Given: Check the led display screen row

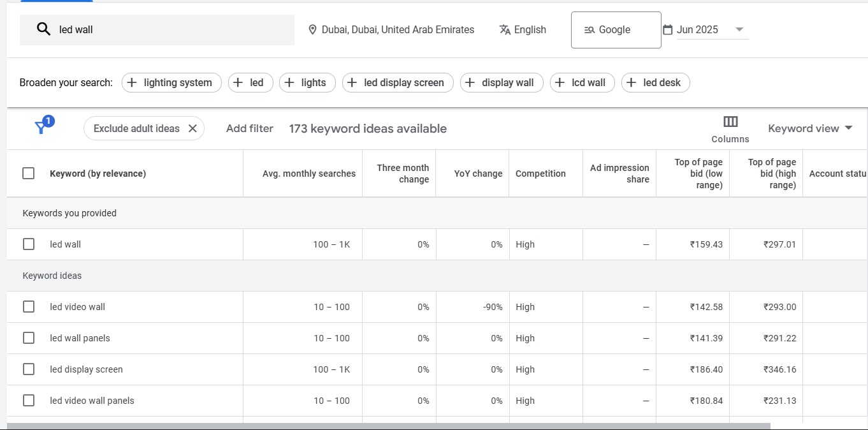Looking at the screenshot, I should pyautogui.click(x=29, y=369).
